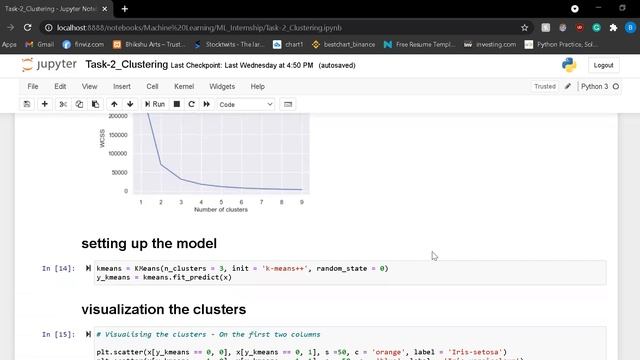Move the selected cell down

130,104
